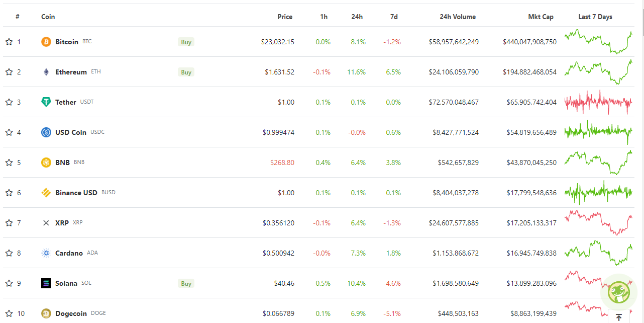Image resolution: width=644 pixels, height=323 pixels.
Task: Click the Buy button for Ethereum
Action: (186, 72)
